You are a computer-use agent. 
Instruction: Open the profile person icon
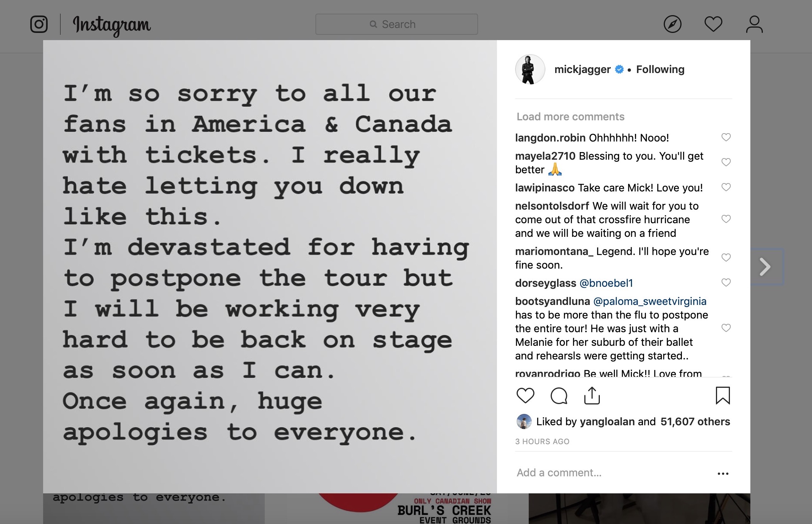(754, 24)
